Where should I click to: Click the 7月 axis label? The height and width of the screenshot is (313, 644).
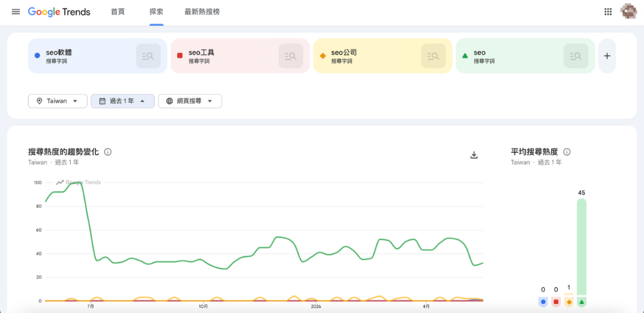[91, 307]
